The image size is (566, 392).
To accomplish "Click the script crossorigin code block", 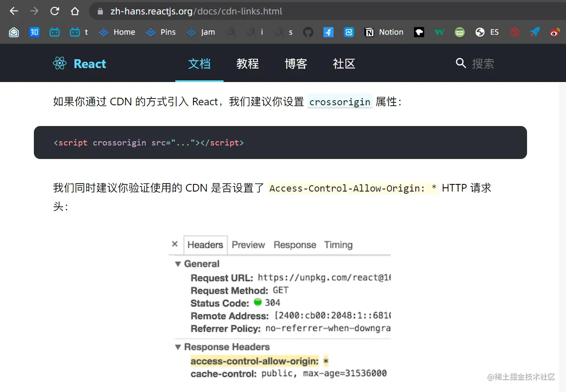I will pos(280,143).
